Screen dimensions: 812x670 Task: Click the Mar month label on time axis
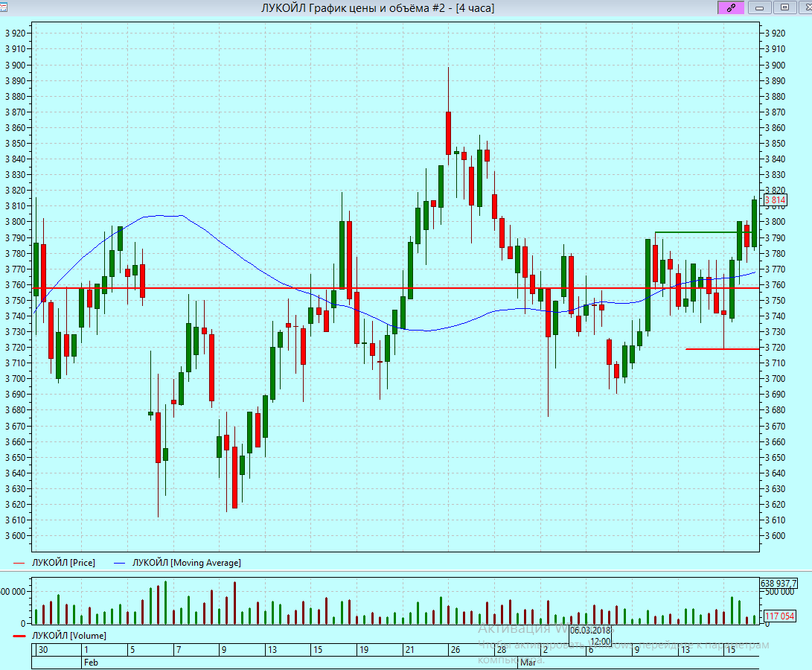pyautogui.click(x=528, y=663)
